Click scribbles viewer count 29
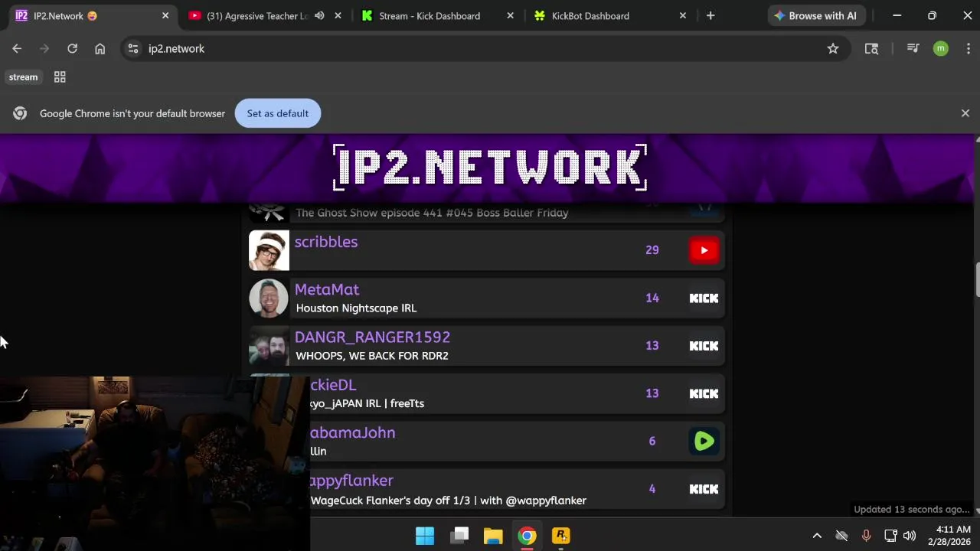 (652, 250)
